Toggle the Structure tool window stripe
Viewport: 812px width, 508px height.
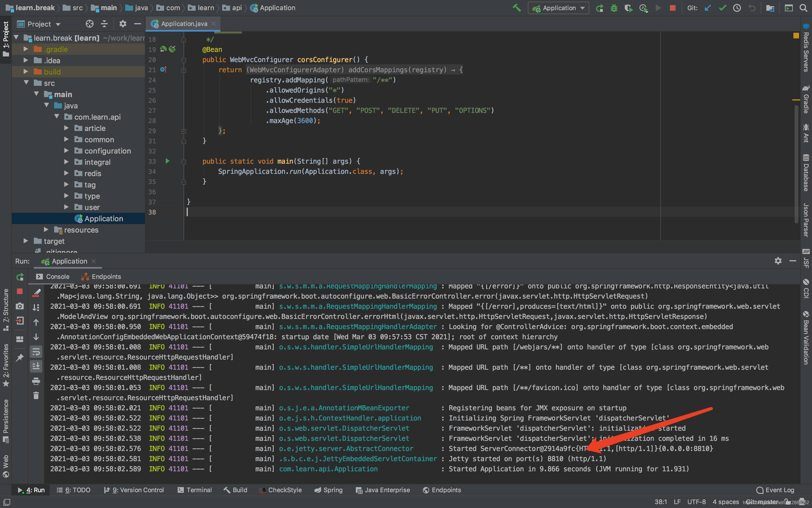pos(6,310)
